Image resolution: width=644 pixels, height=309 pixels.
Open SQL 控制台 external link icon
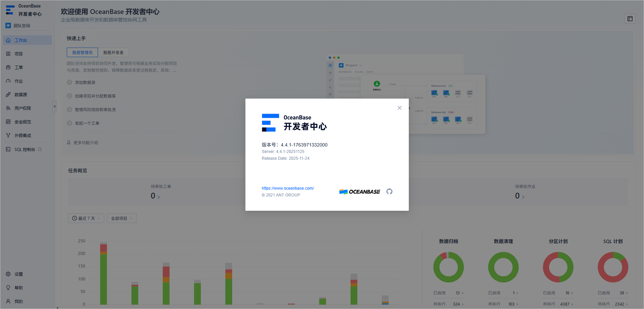[40, 149]
